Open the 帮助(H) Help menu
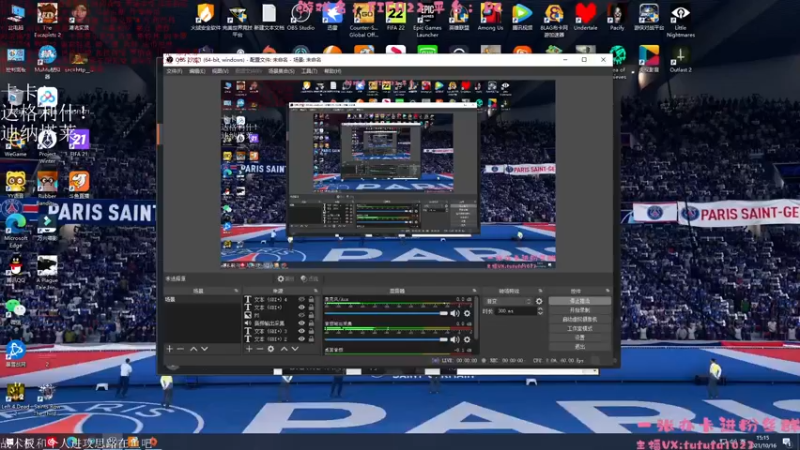 333,71
